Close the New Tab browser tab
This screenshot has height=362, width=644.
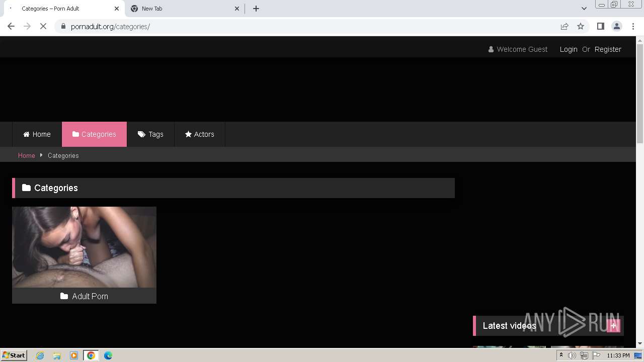237,9
